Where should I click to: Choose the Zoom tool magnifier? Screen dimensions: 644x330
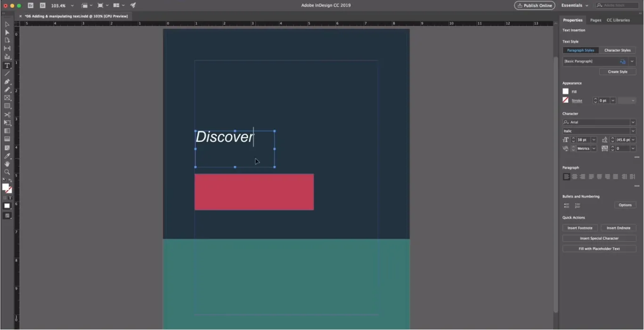click(x=7, y=172)
